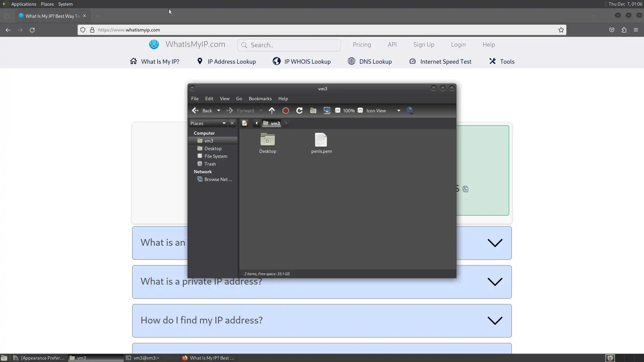
Task: Click the zoom out minus icon
Action: (338, 110)
